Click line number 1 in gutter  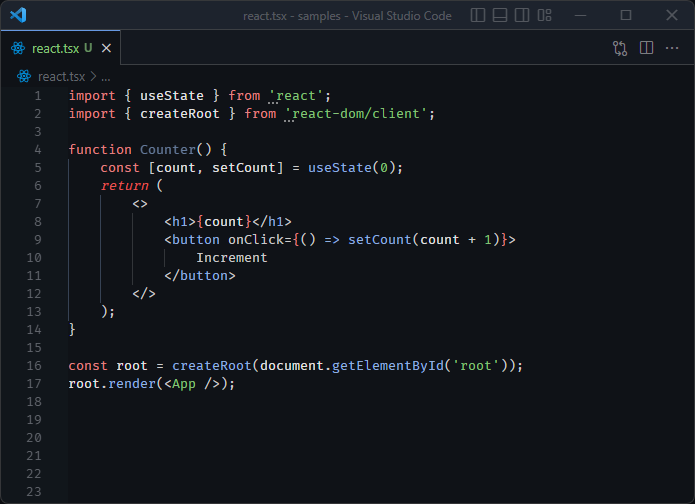[38, 96]
